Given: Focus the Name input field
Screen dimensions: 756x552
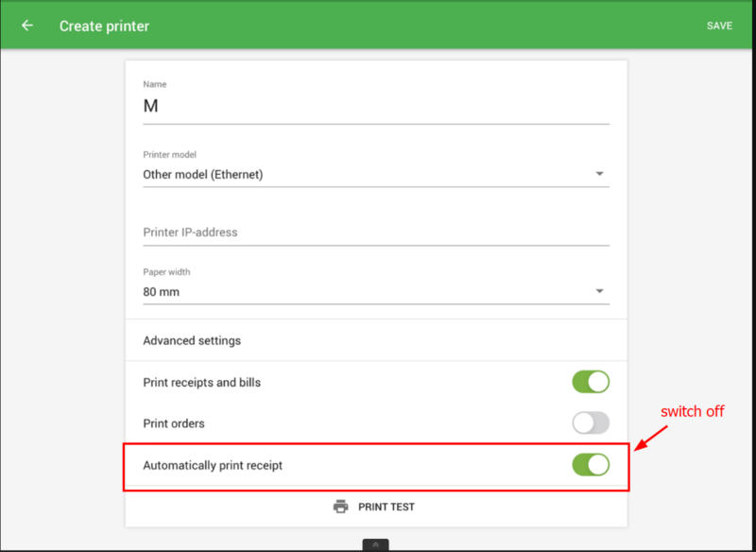Looking at the screenshot, I should coord(375,107).
